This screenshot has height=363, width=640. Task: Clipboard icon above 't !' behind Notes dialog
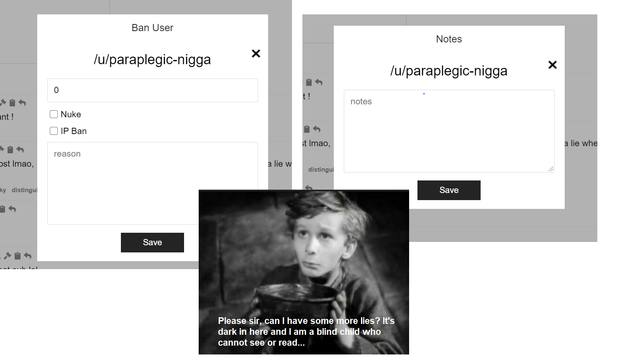pos(309,82)
